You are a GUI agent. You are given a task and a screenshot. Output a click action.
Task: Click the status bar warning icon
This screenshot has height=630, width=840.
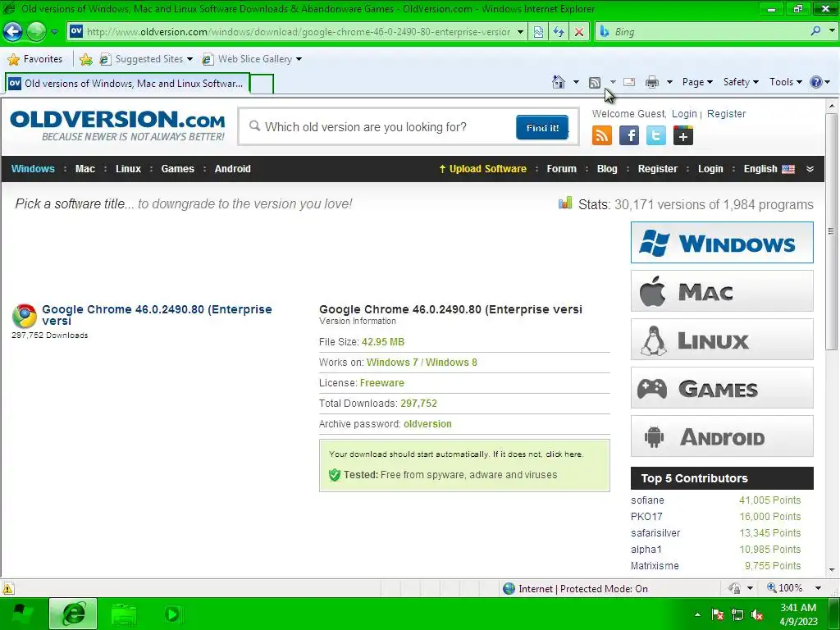[x=8, y=588]
